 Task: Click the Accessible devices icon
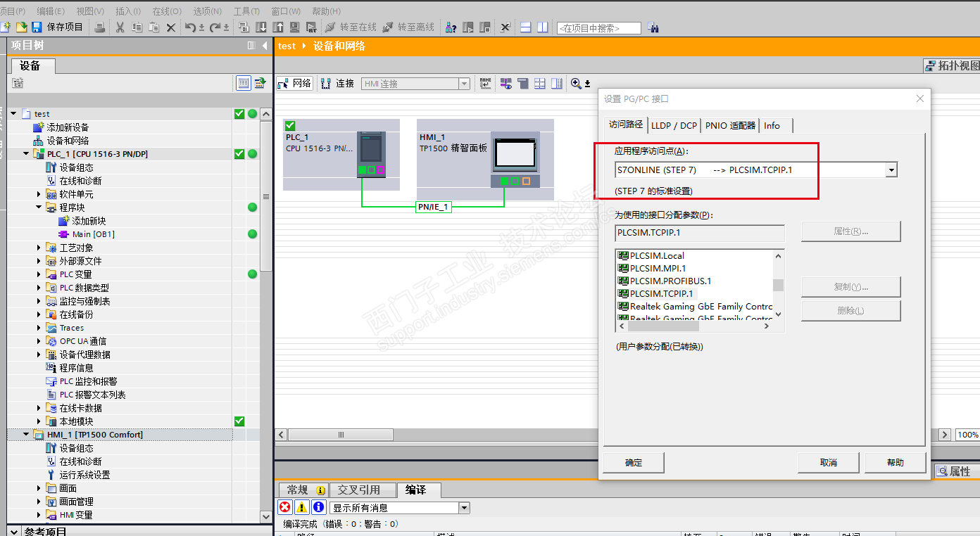(x=451, y=27)
